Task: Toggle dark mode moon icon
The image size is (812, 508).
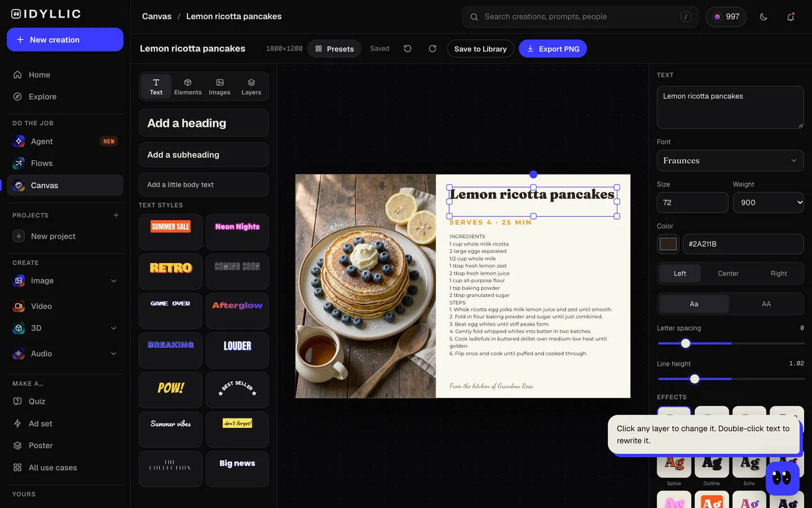Action: point(764,17)
